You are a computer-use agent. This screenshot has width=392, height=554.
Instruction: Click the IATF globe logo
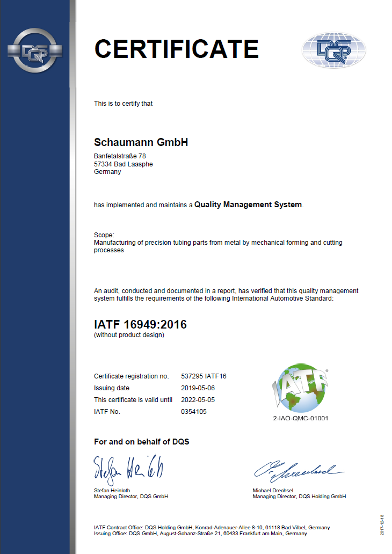[x=299, y=388]
